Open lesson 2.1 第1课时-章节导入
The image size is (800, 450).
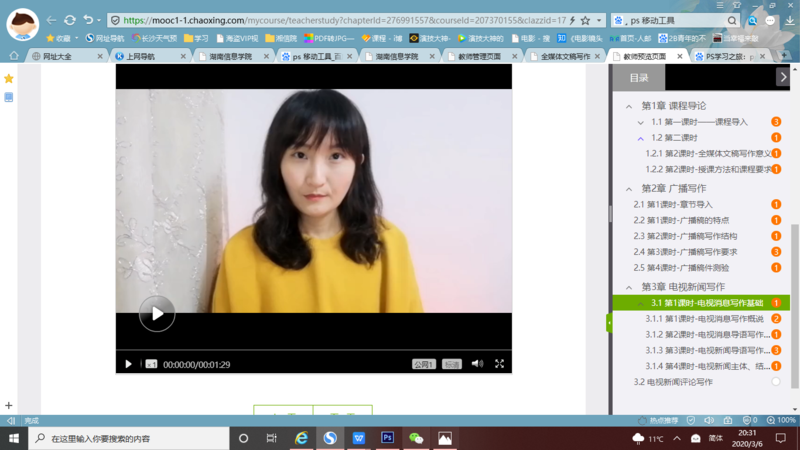[673, 205]
